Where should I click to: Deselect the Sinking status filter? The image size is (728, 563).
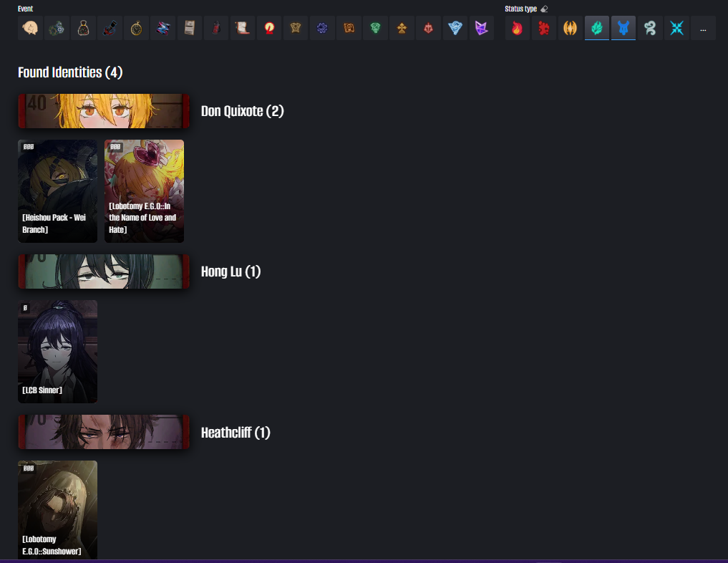pos(623,28)
